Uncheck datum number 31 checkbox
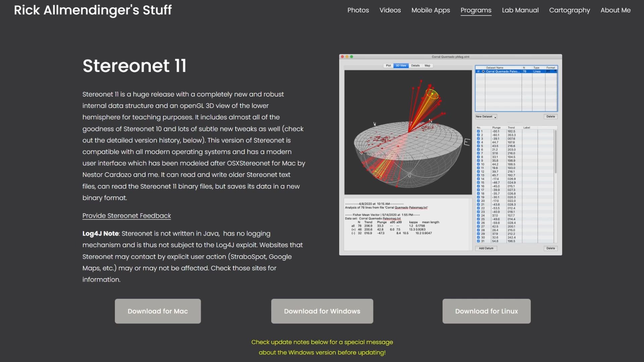 pyautogui.click(x=478, y=241)
